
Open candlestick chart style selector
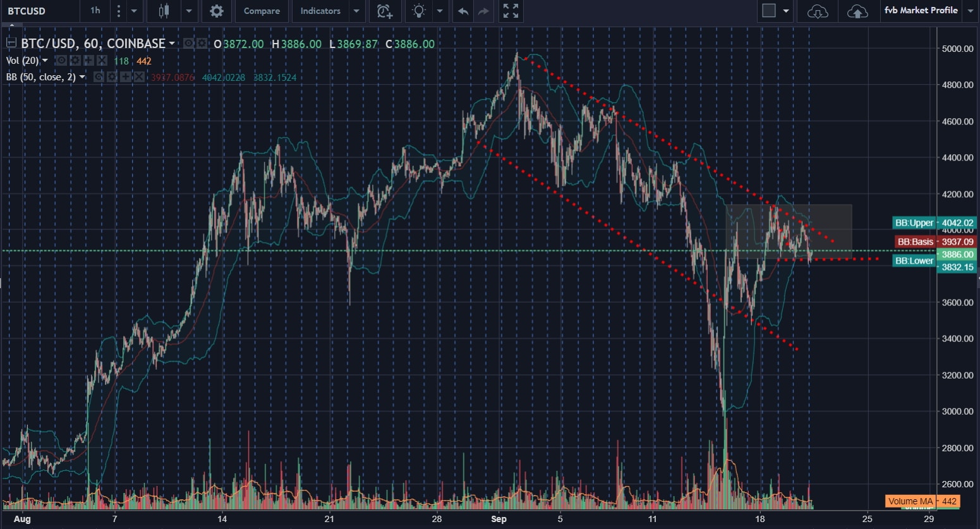(x=164, y=11)
